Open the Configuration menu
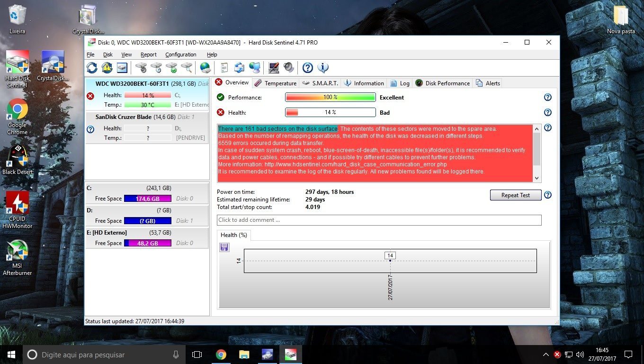Viewport: 644px width, 364px height. click(181, 55)
